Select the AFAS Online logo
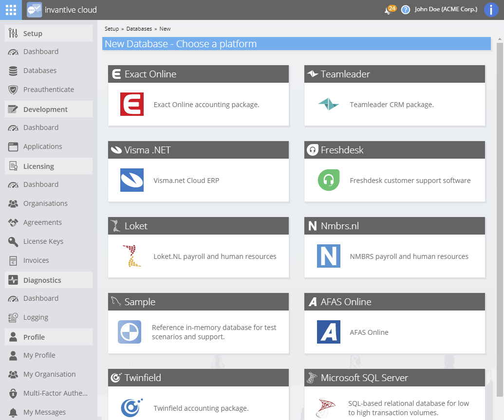The image size is (504, 420). (x=328, y=331)
